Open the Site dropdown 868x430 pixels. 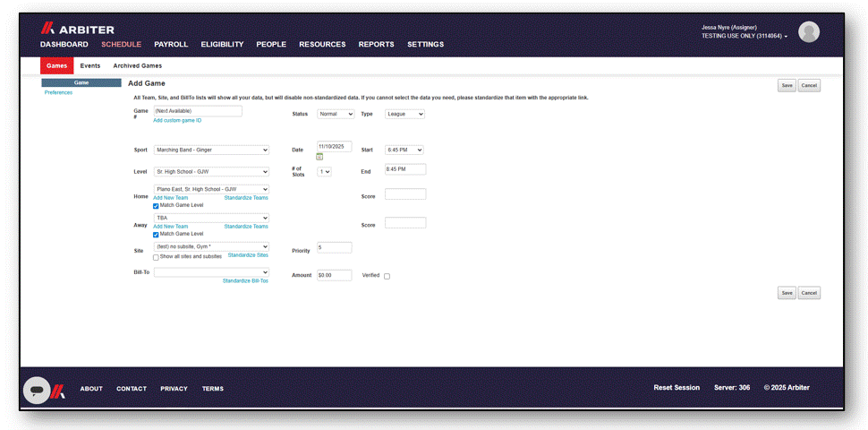pyautogui.click(x=211, y=246)
